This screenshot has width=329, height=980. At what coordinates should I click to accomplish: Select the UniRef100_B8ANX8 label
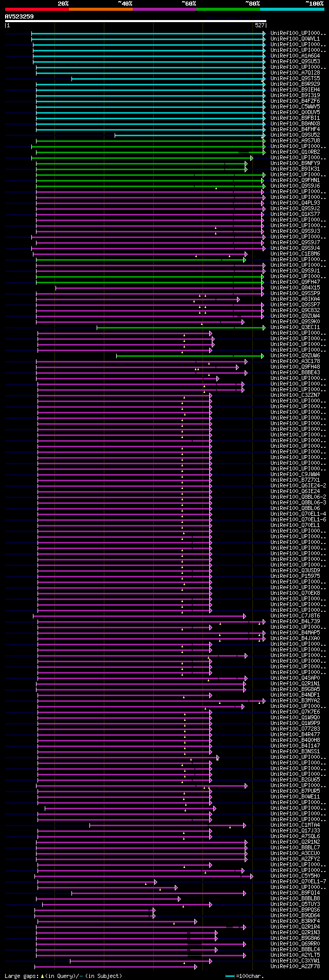click(x=295, y=123)
